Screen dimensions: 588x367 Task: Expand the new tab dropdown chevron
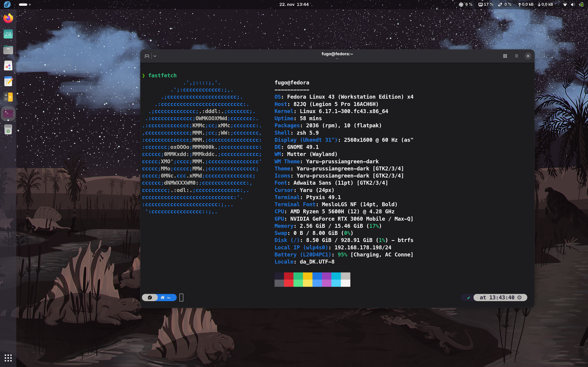click(x=155, y=56)
